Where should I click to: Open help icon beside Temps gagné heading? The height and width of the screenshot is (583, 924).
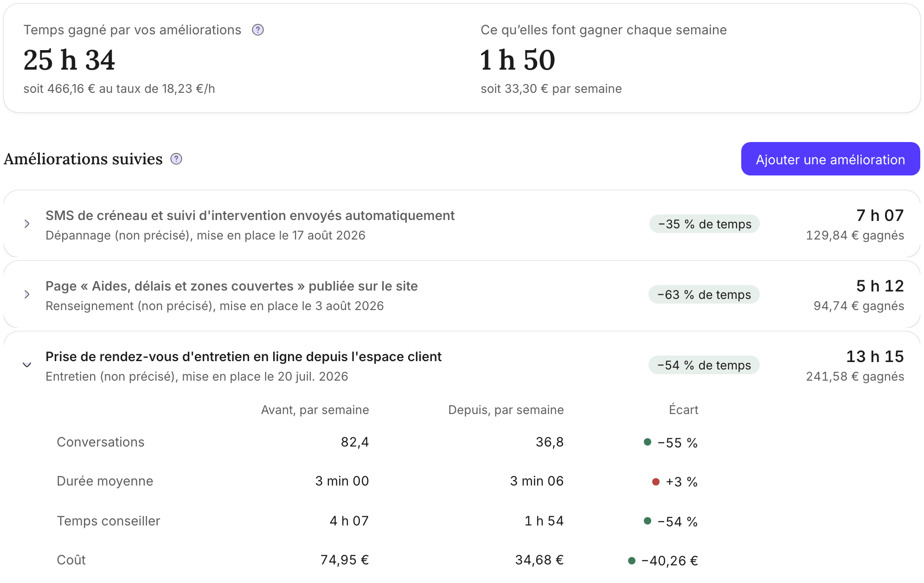[258, 30]
